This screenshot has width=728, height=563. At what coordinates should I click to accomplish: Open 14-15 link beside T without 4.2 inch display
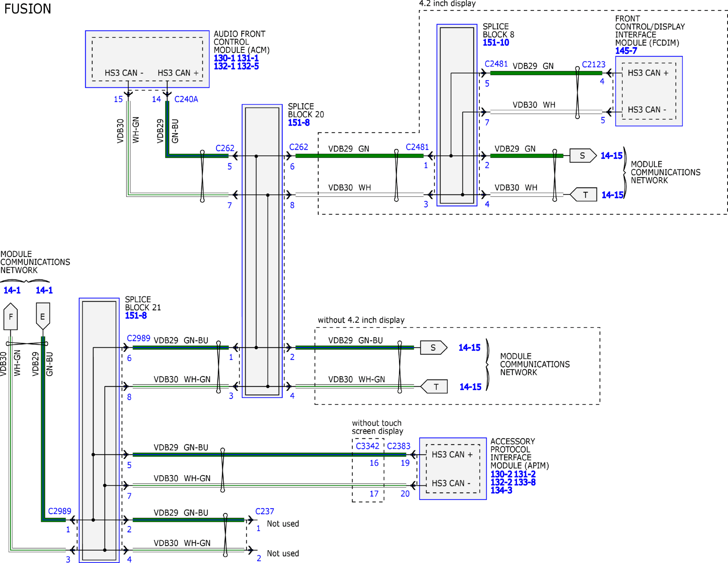pos(470,387)
